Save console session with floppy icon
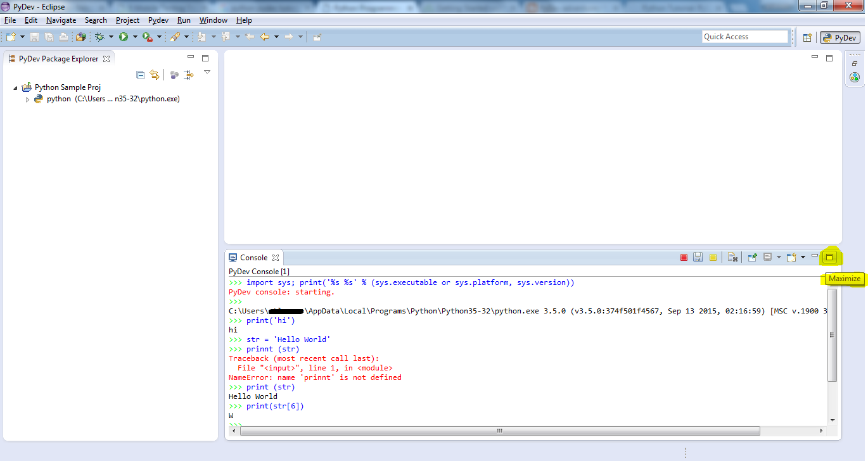 pyautogui.click(x=698, y=257)
